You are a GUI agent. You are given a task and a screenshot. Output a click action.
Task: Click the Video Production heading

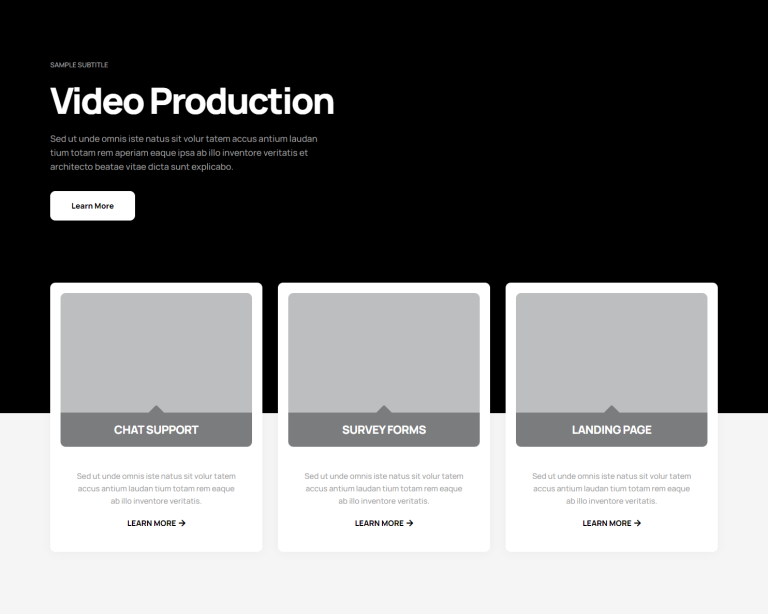(192, 101)
